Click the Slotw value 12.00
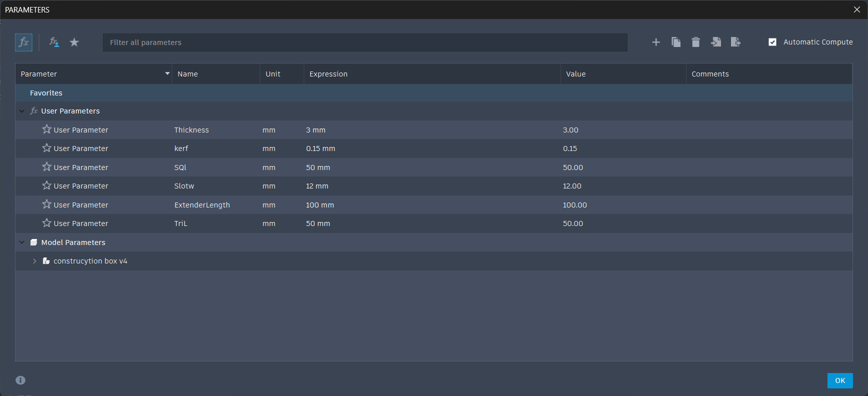This screenshot has width=868, height=396. coord(572,186)
